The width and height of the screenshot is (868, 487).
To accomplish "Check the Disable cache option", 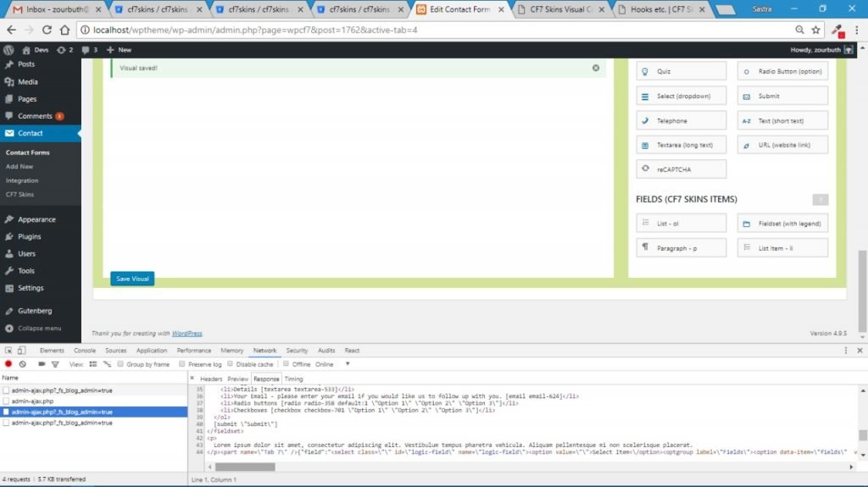I will click(x=231, y=364).
